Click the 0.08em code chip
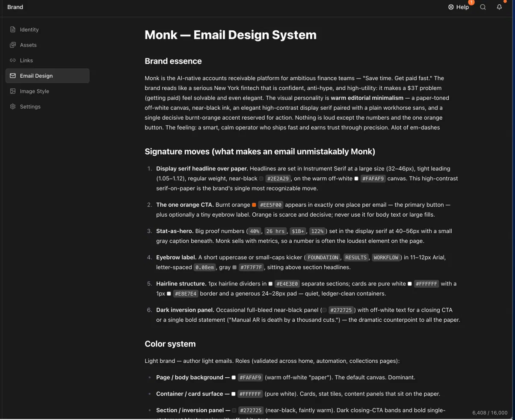515x420 pixels. [x=204, y=267]
